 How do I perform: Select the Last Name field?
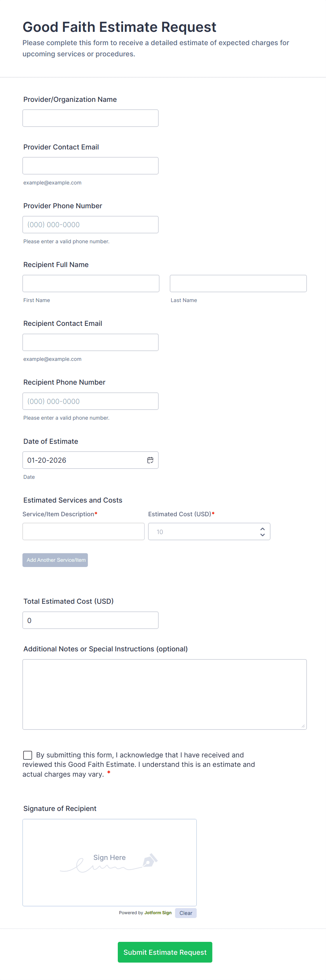238,283
